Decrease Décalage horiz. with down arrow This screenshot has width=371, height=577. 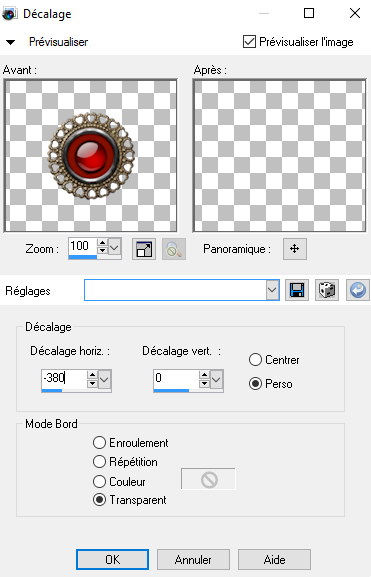tap(92, 383)
